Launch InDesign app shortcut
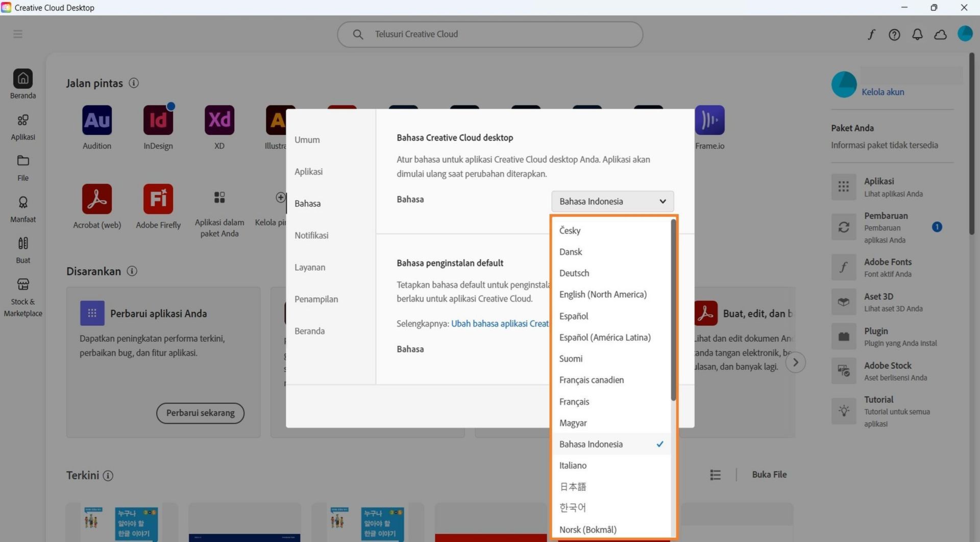This screenshot has height=542, width=980. coord(158,120)
